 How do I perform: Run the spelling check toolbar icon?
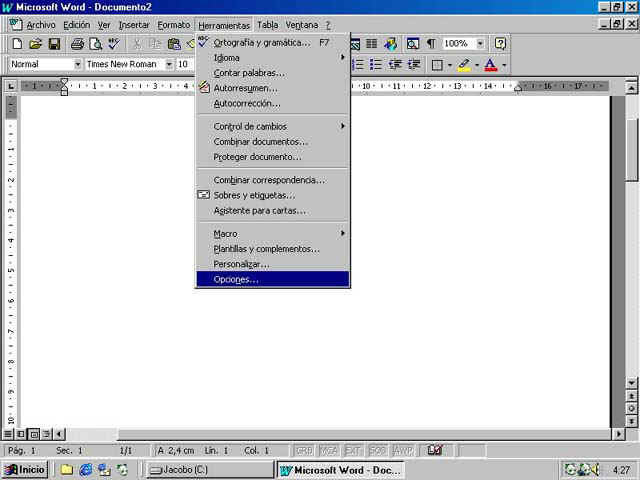114,43
